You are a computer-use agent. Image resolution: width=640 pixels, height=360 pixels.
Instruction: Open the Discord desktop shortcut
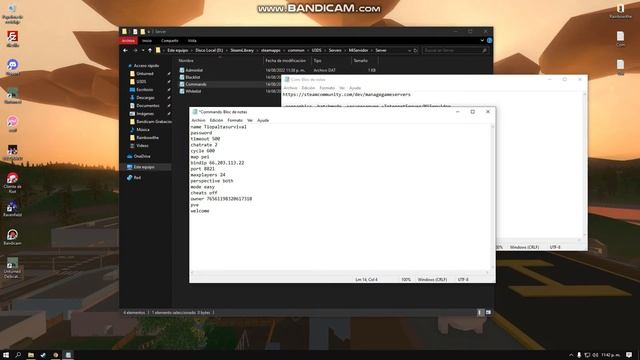click(12, 67)
